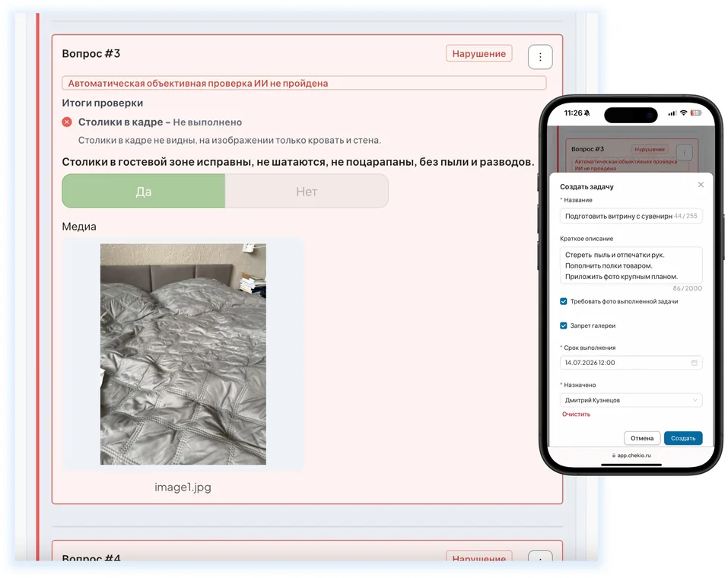The image size is (728, 578).
Task: Click the Очистить link
Action: tap(576, 414)
